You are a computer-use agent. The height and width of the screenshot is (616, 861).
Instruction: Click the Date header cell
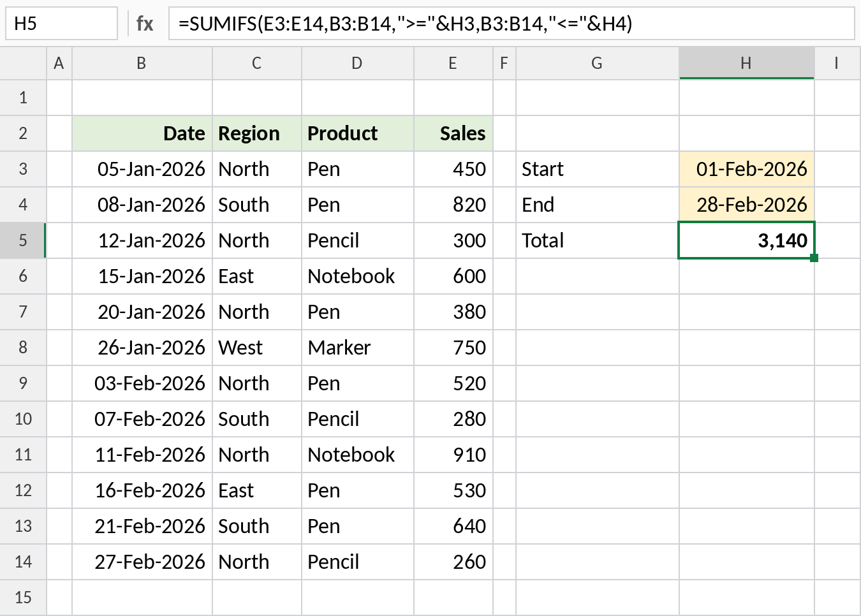[142, 133]
